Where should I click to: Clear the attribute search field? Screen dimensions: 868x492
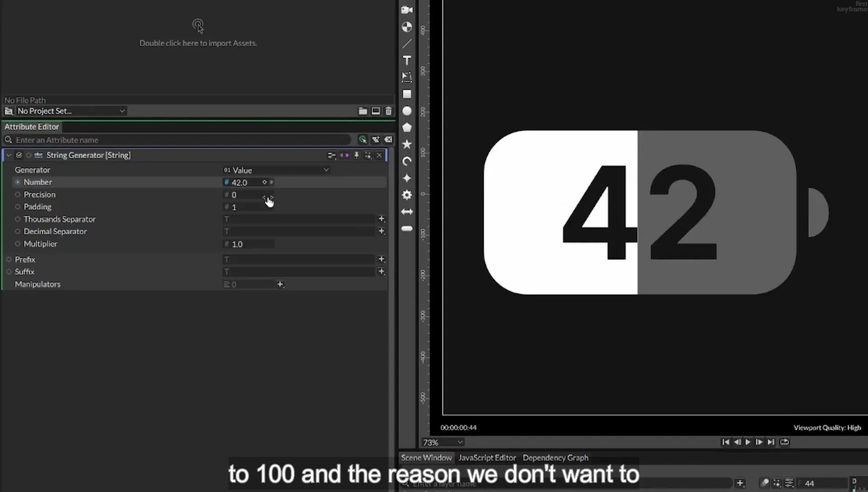[388, 140]
